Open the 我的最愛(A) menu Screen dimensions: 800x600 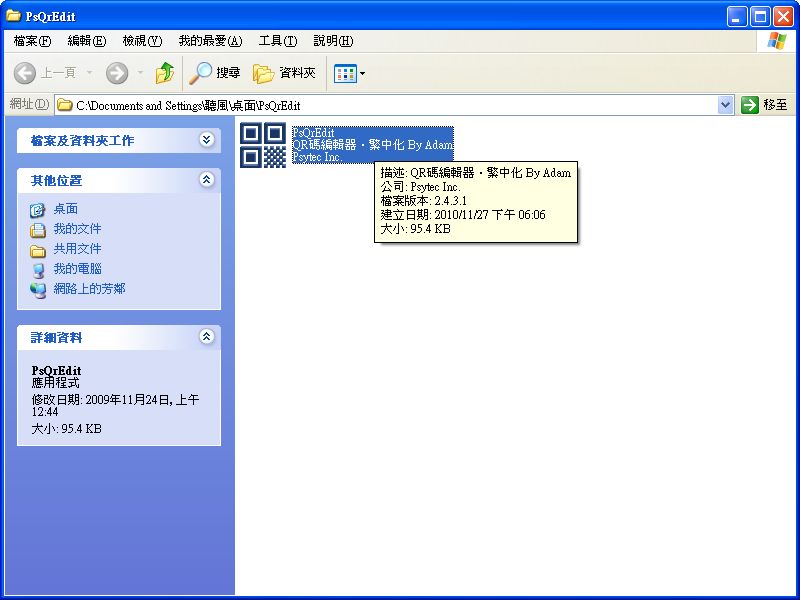[210, 41]
